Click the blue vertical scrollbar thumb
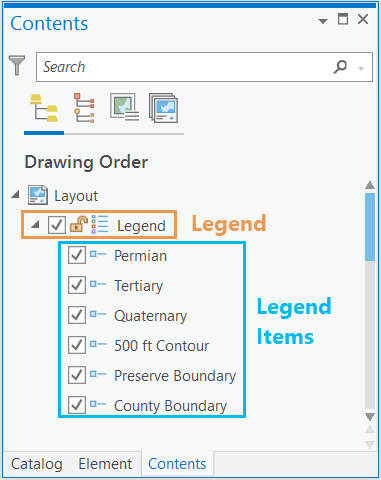The width and height of the screenshot is (381, 480). [370, 227]
